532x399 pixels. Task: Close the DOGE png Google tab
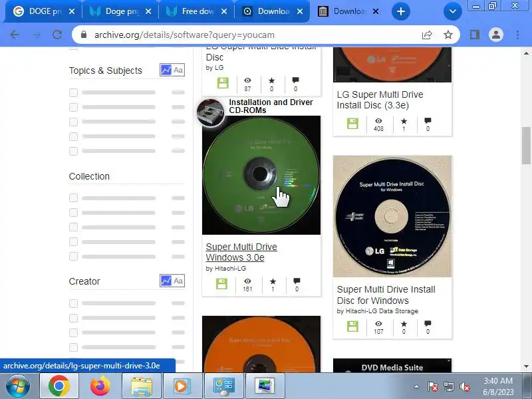tap(72, 11)
